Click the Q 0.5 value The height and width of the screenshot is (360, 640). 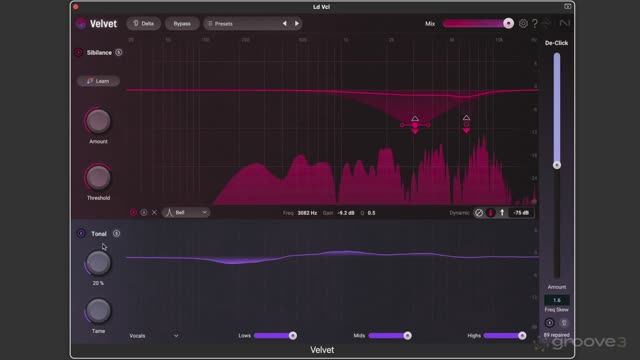click(x=371, y=213)
